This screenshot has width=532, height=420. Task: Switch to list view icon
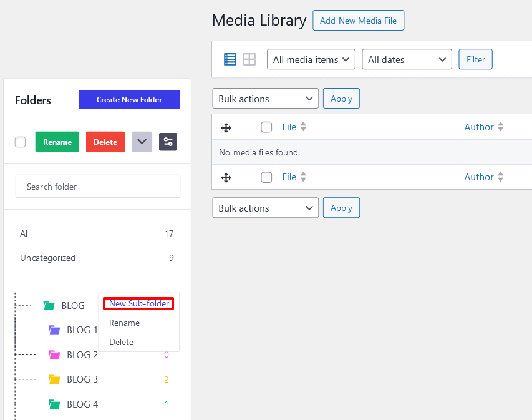pos(230,59)
